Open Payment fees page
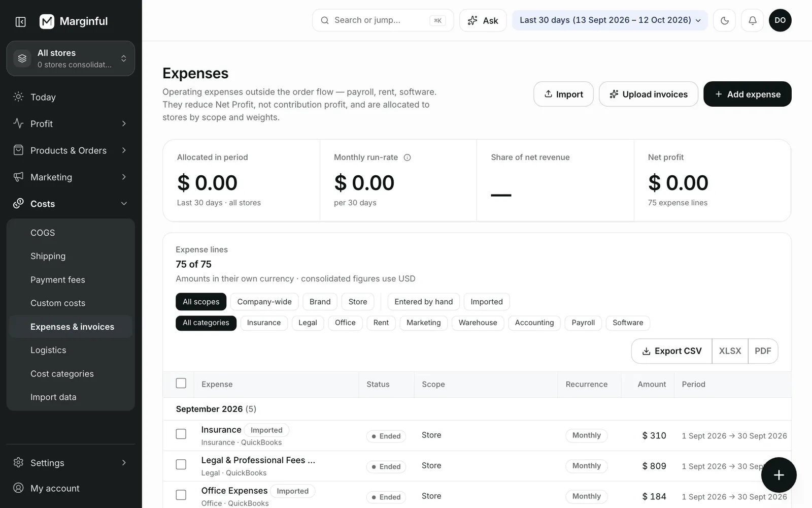Screen dimensions: 812x508 (71, 279)
